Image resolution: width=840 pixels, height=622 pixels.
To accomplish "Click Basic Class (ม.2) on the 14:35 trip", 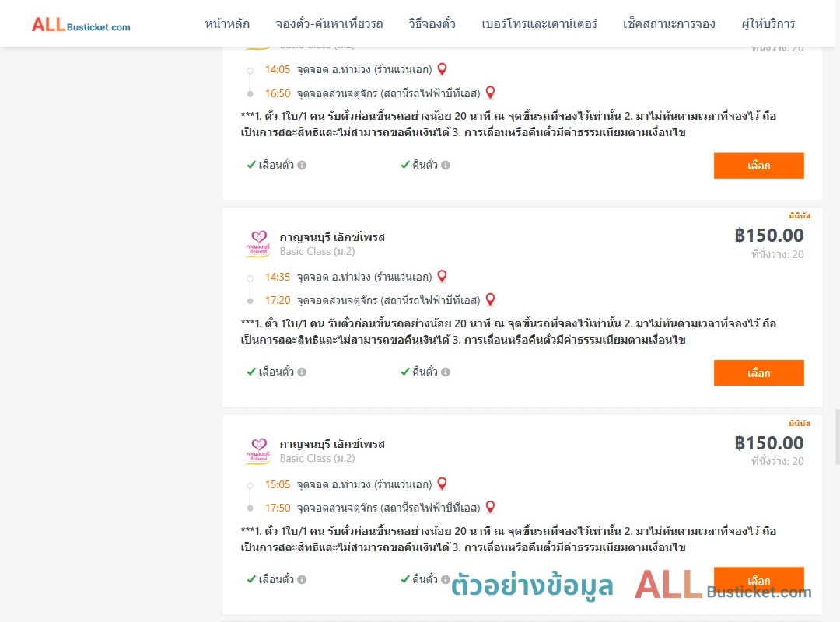I will (x=317, y=252).
